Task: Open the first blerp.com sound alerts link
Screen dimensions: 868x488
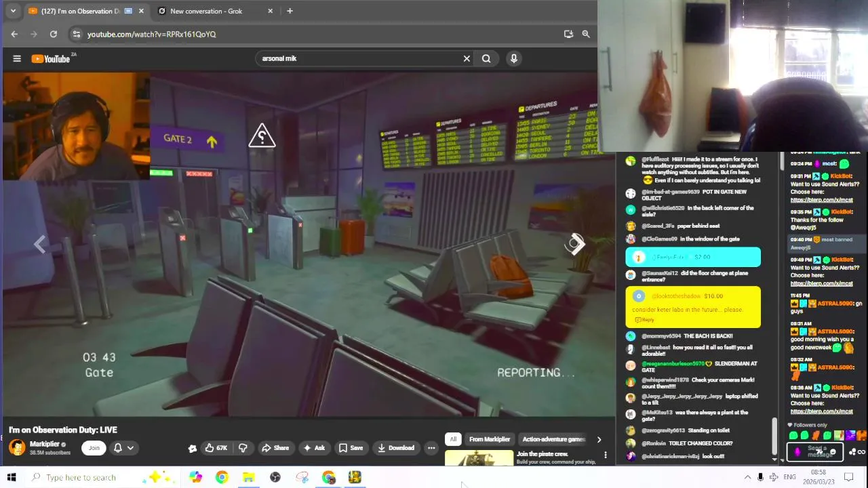Action: 821,200
